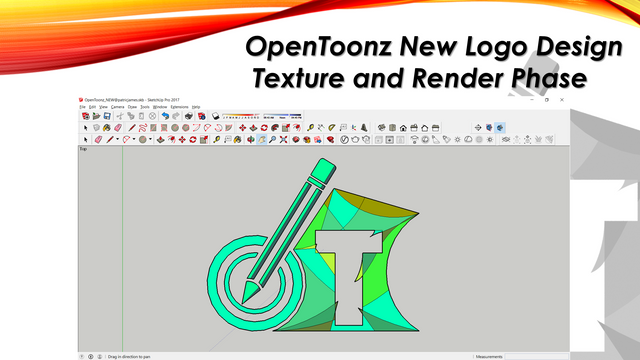Viewport: 640px width, 360px height.
Task: Click the V-Ray Render teapot icon
Action: (355, 140)
